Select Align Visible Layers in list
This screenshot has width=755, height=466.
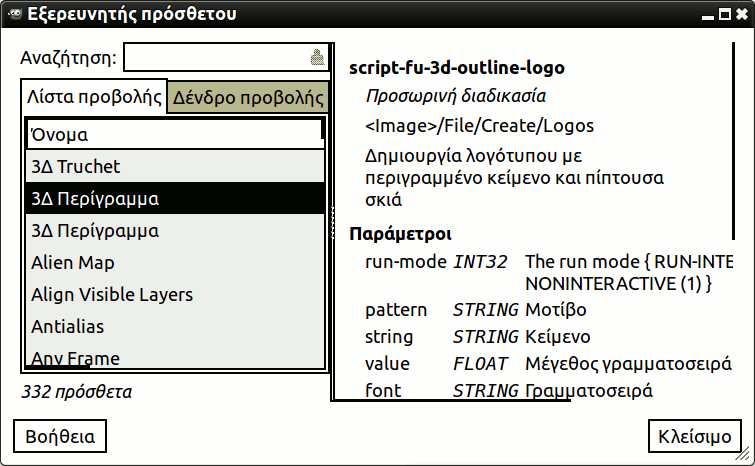[x=175, y=295]
